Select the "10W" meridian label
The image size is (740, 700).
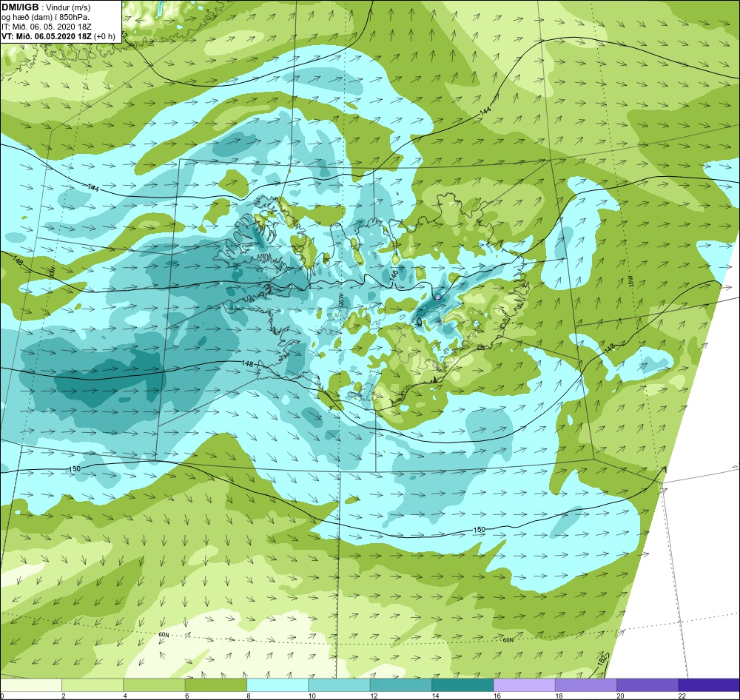pyautogui.click(x=631, y=282)
